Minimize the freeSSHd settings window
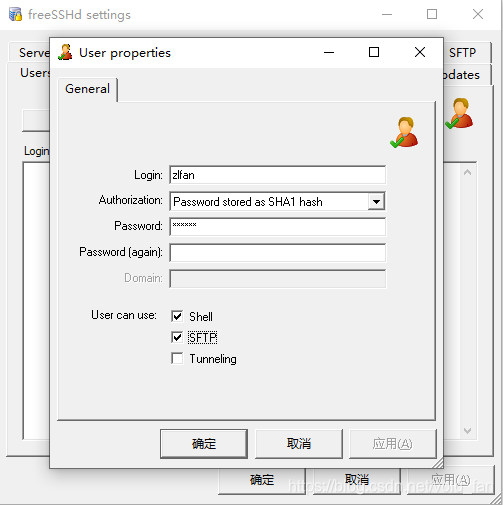This screenshot has height=505, width=503. tap(387, 14)
